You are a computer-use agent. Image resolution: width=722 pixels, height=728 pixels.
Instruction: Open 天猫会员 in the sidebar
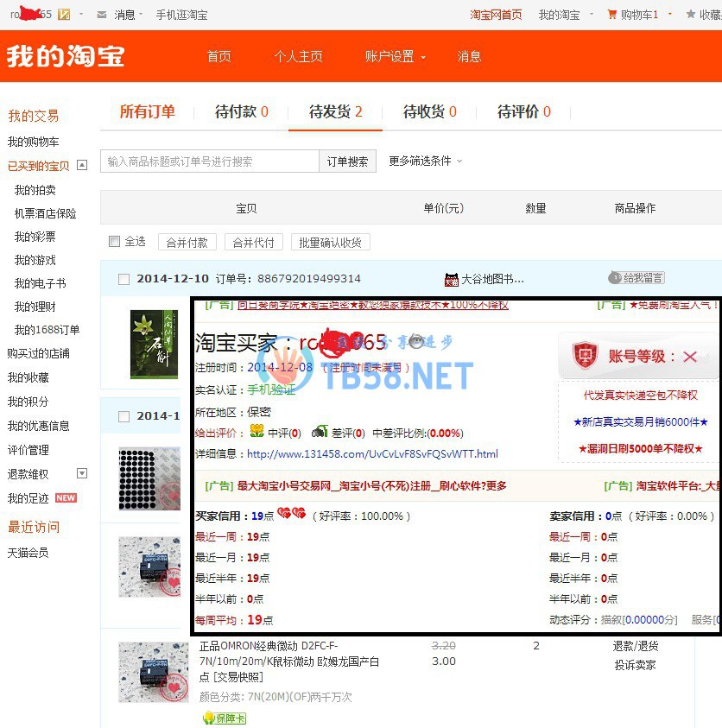28,553
